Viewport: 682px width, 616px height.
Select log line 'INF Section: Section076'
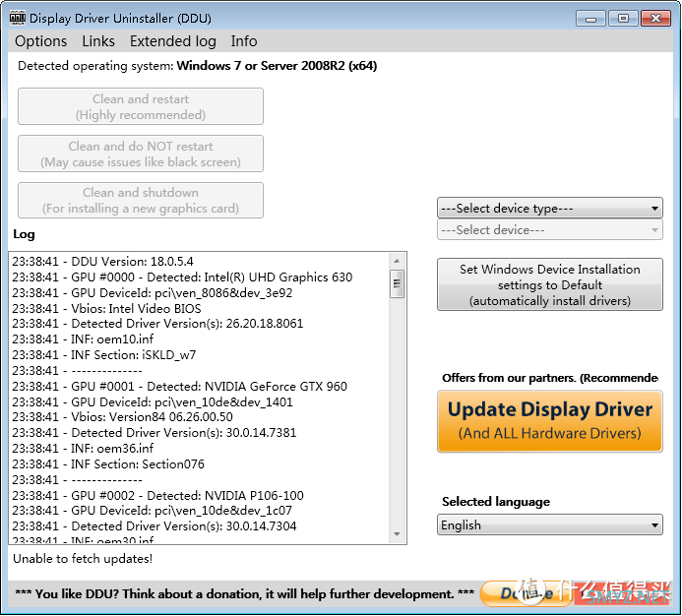point(108,464)
